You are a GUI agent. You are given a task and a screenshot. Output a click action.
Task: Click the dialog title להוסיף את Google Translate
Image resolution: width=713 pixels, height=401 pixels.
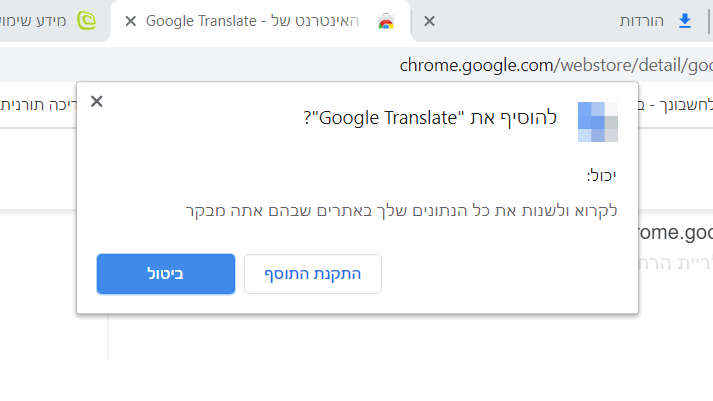[429, 119]
